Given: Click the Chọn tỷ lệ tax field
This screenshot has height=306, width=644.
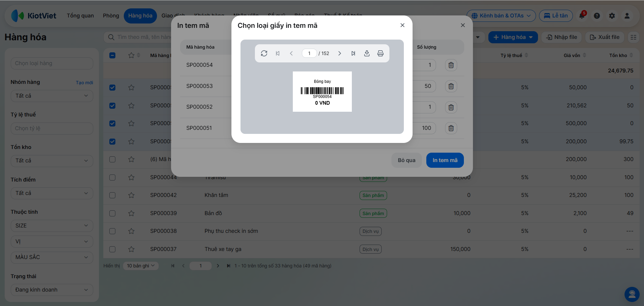Looking at the screenshot, I should 52,129.
